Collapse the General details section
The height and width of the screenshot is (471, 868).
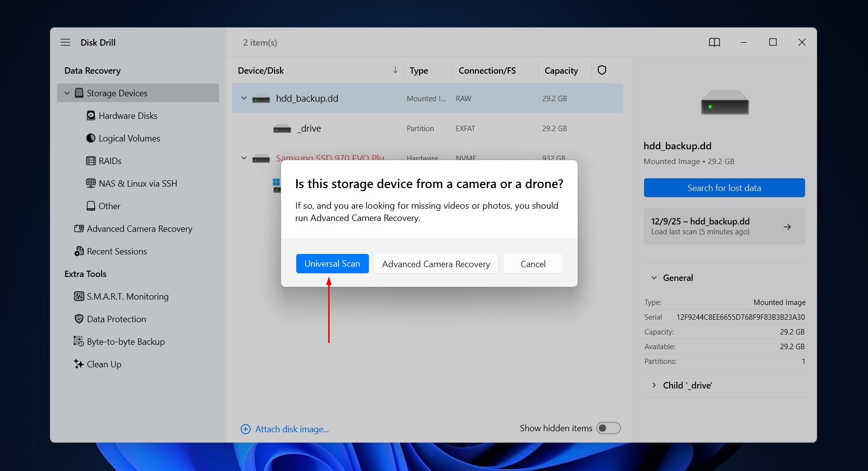tap(654, 278)
